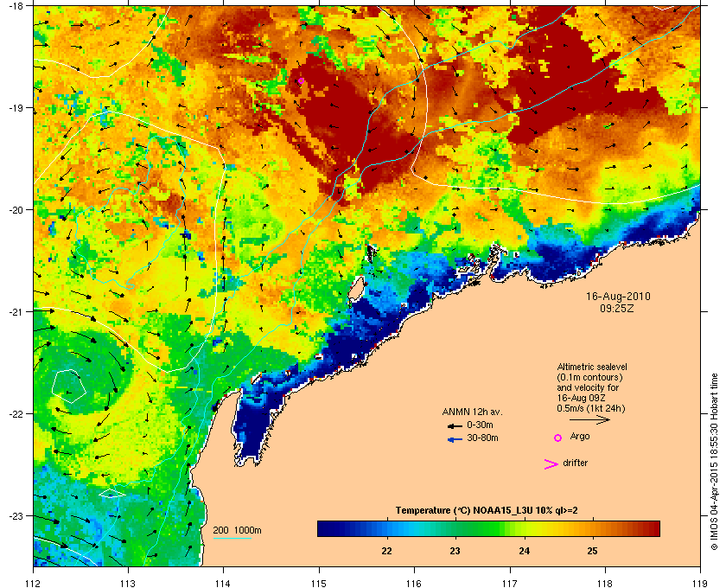Click the 0.5m/s (1kt 24h) text
Viewport: 726px width, 588px height.
[591, 408]
